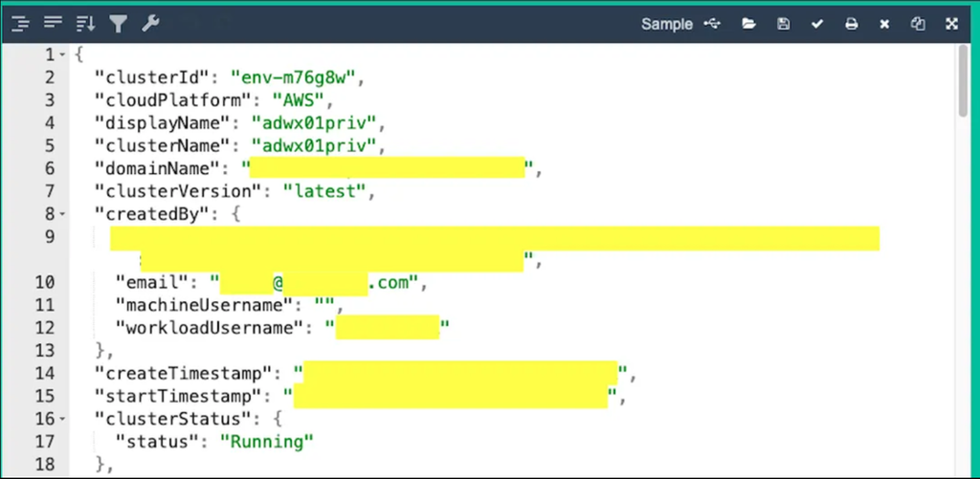
Task: Open the filter funnel tool
Action: (118, 24)
